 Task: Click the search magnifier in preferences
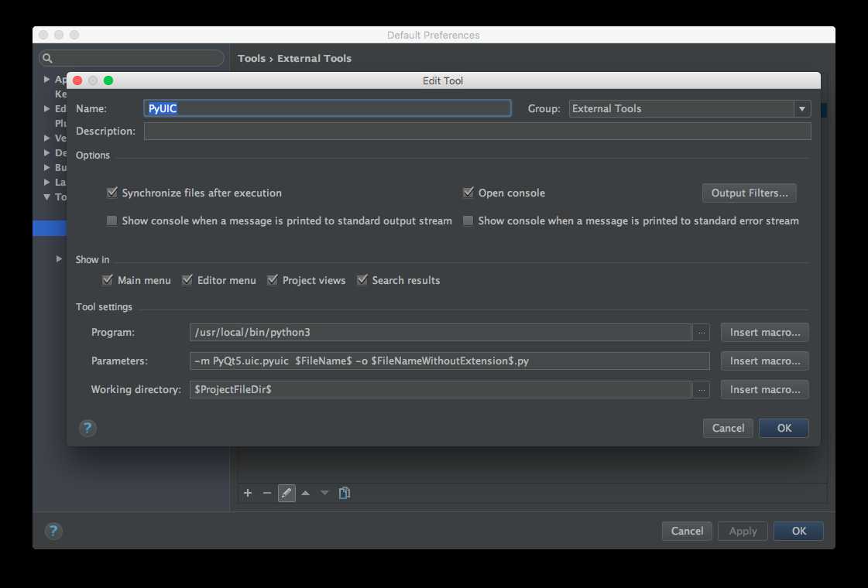[x=47, y=58]
